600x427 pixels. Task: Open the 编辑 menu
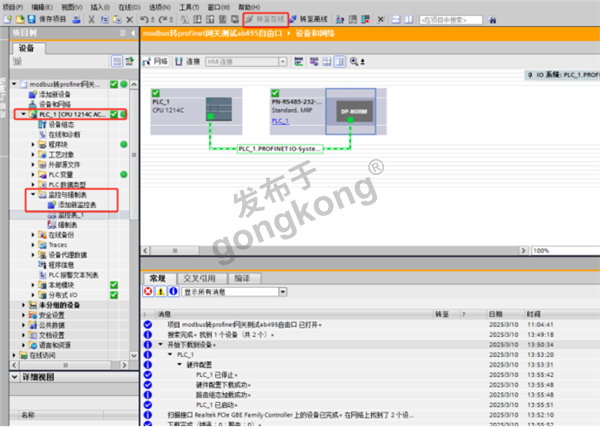(x=42, y=7)
